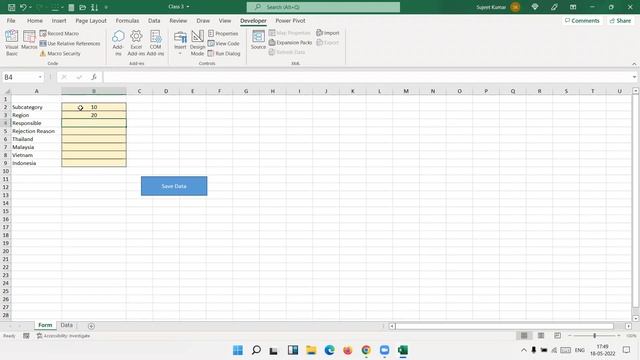Open the Windows Start menu
The height and width of the screenshot is (360, 640).
click(x=238, y=350)
